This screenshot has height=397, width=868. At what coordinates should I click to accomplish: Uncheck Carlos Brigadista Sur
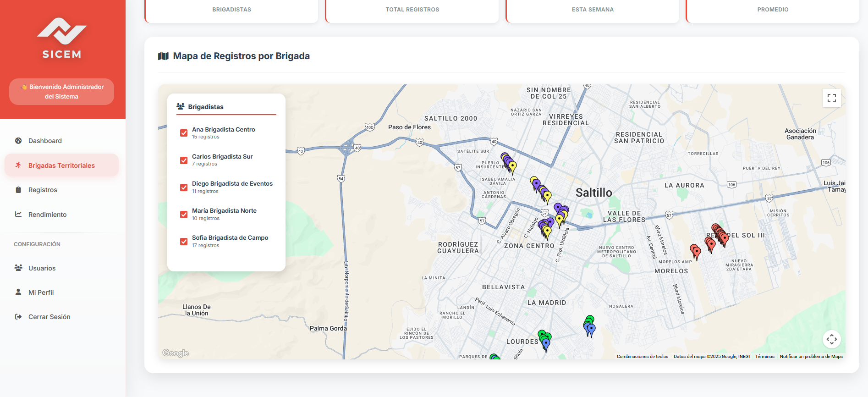coord(184,160)
